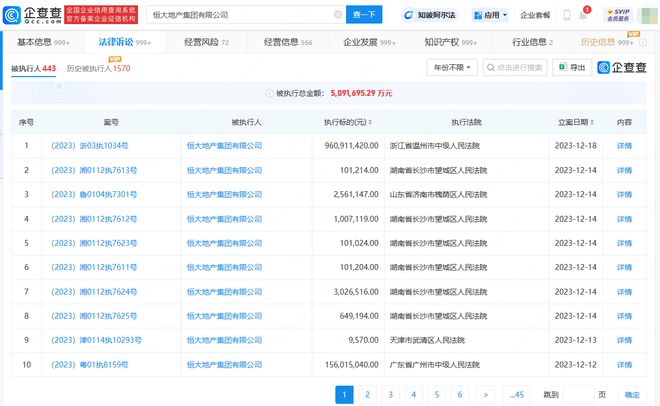The height and width of the screenshot is (406, 660).
Task: Open 恒大地产集团有限公司 link in row 10
Action: pyautogui.click(x=224, y=364)
